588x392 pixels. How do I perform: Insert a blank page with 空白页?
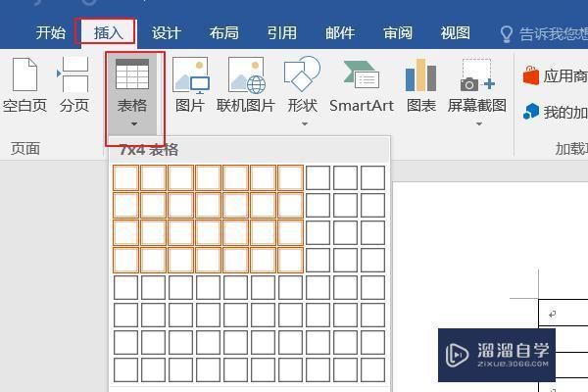point(24,85)
